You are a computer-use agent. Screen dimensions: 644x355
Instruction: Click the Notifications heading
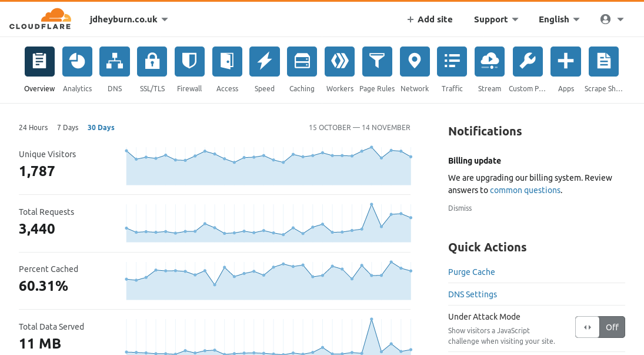point(485,131)
